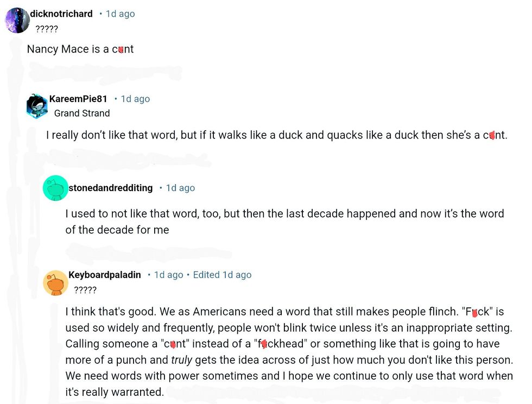Click the first 1d ago beside Keyboardpaladin

[x=168, y=275]
